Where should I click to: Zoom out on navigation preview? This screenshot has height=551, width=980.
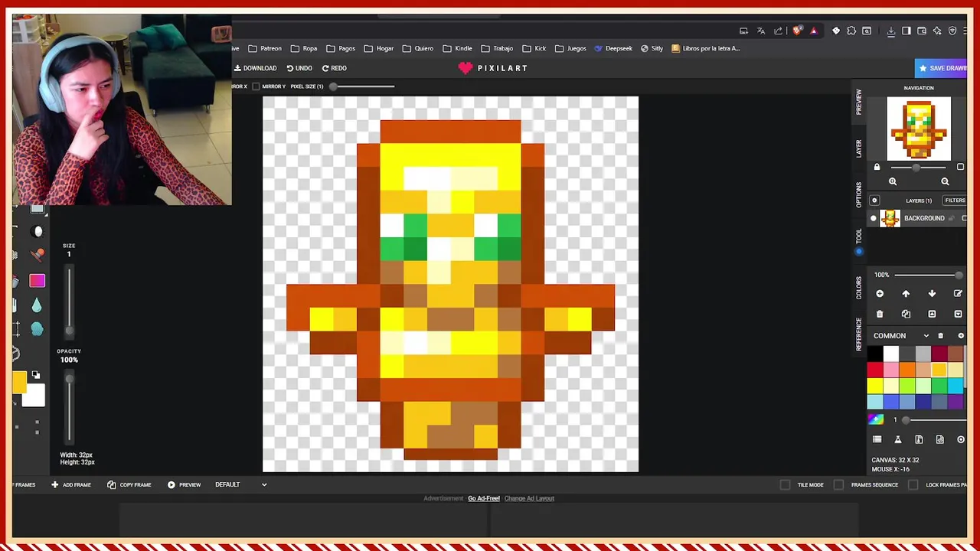[945, 181]
